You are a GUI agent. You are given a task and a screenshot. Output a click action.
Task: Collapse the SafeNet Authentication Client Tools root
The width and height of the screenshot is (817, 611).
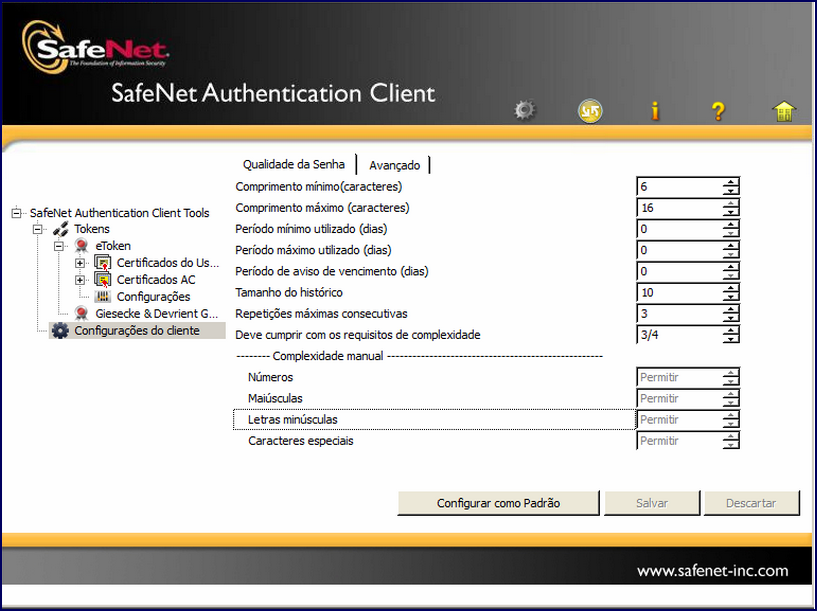(x=17, y=213)
